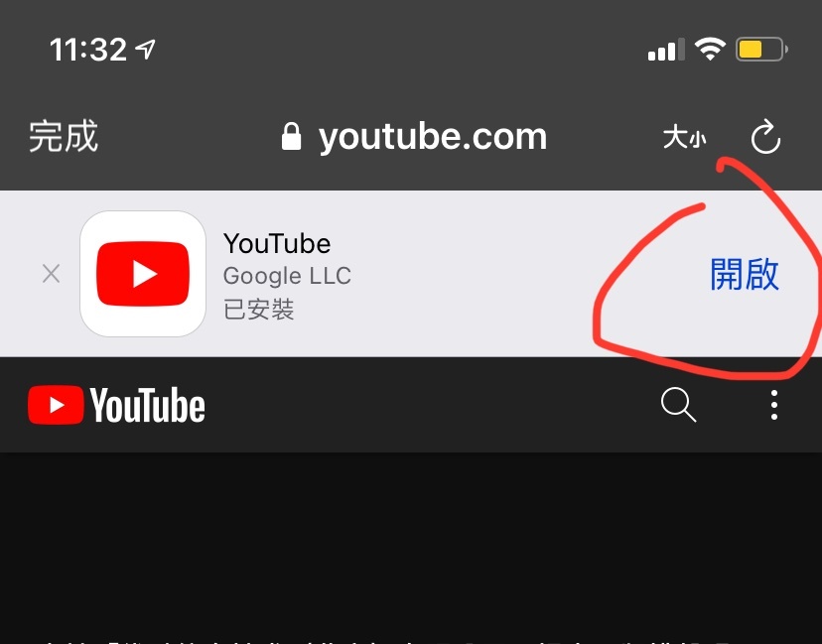The image size is (822, 644).
Task: Tap the battery indicator icon
Action: (x=761, y=50)
